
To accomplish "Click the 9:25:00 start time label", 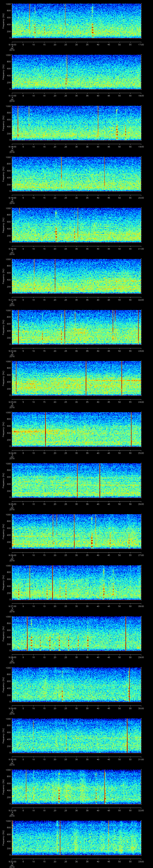I will click(12, 504).
